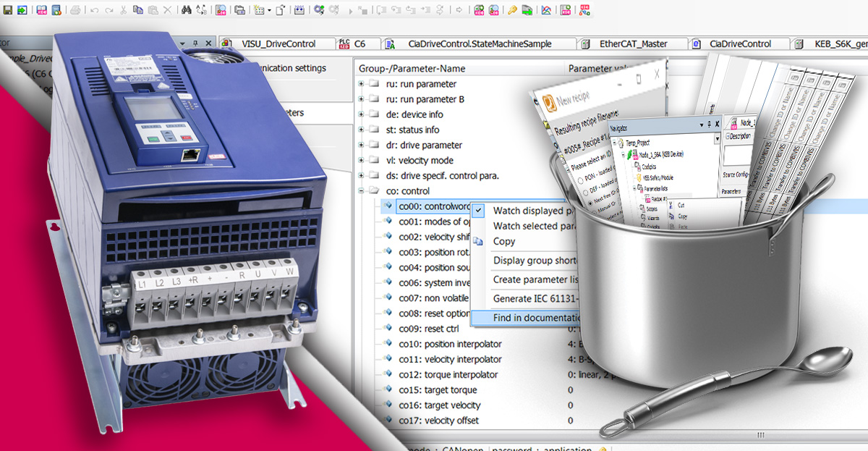Open the CiaDriveControl.StateMachineSample tab
Screen dimensions: 868x451
pyautogui.click(x=480, y=43)
